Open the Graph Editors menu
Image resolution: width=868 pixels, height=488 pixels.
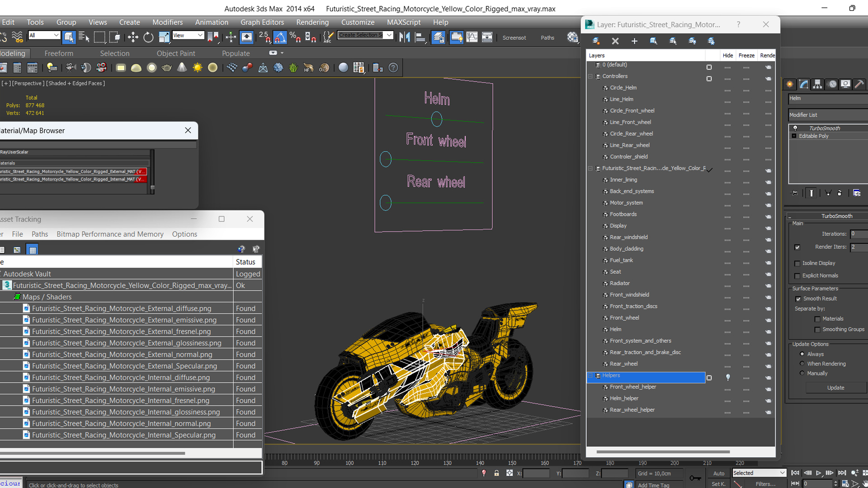(262, 22)
